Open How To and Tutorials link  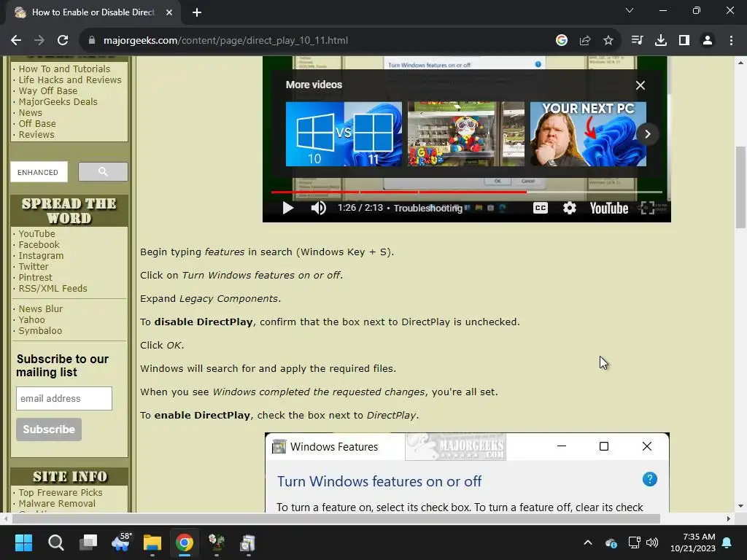(64, 69)
